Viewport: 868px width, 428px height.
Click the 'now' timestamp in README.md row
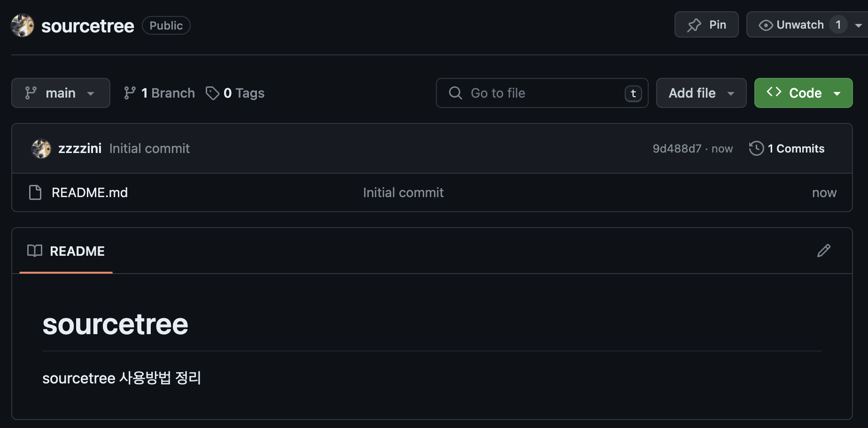pos(824,193)
